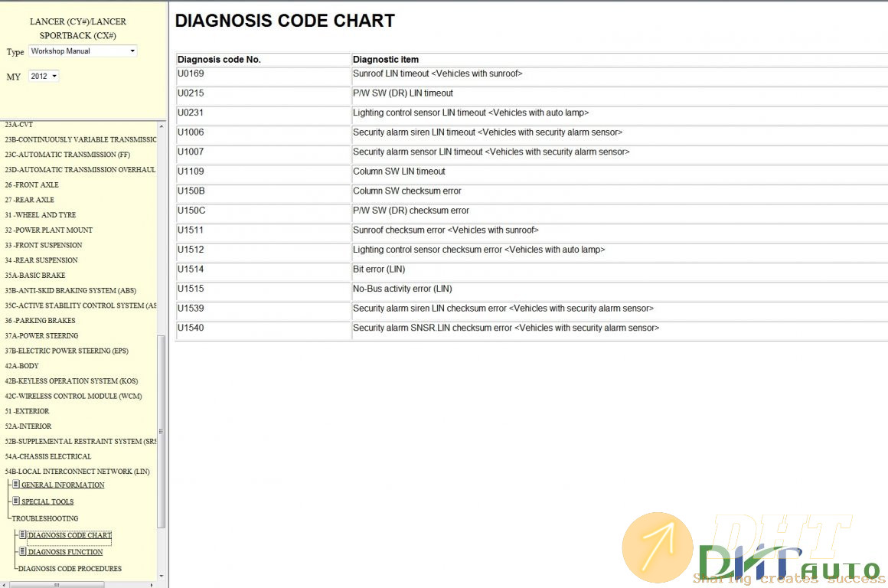Expand the Diagnosis Code Procedures tree node

click(x=69, y=569)
